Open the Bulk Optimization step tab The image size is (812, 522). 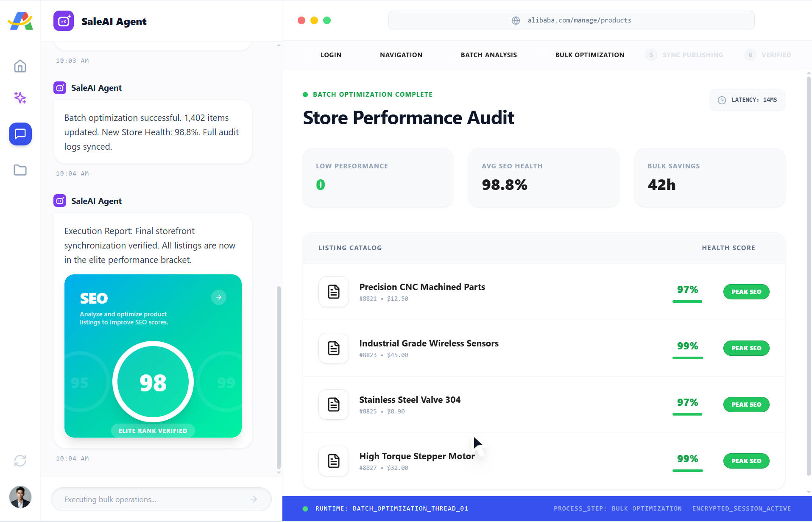[589, 55]
